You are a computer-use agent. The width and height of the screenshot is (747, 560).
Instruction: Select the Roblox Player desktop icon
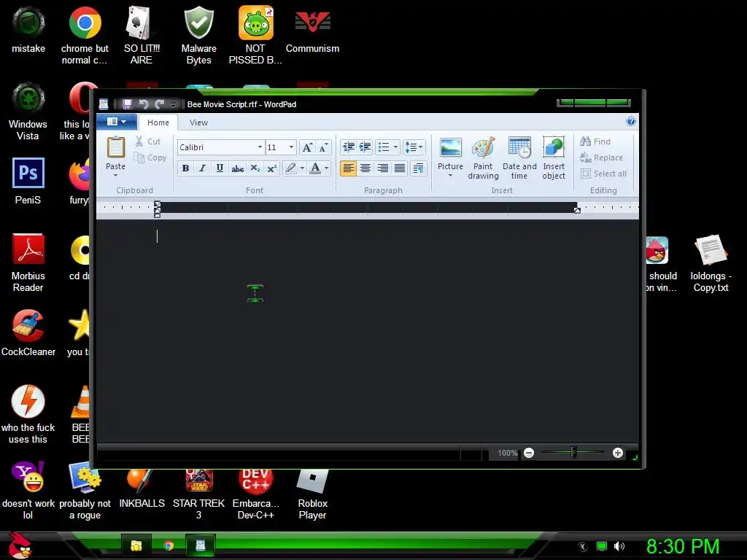click(x=312, y=494)
